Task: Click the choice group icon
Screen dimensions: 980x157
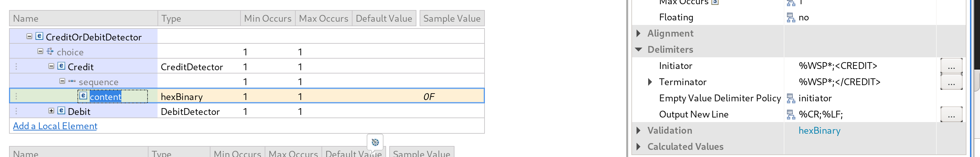Action: click(50, 51)
